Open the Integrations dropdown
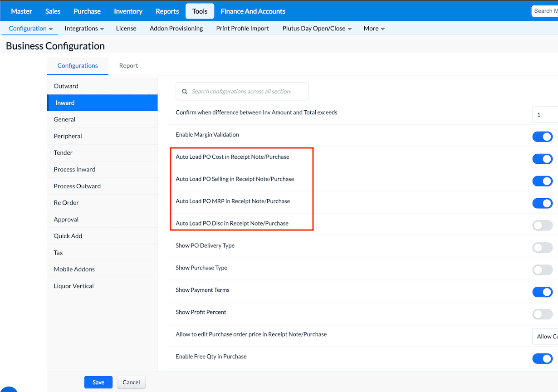Image resolution: width=558 pixels, height=392 pixels. tap(84, 29)
